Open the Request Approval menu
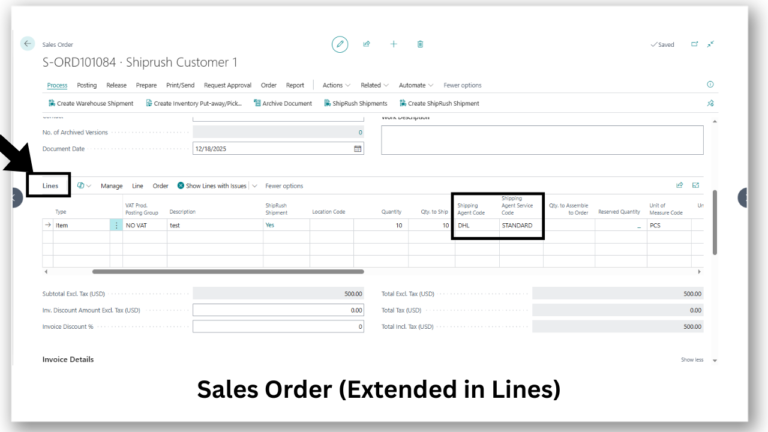 228,85
